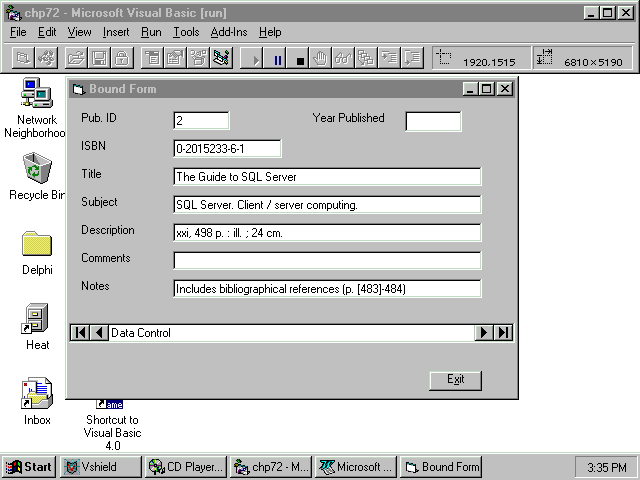The width and height of the screenshot is (640, 480).
Task: Open the Run menu
Action: point(151,32)
